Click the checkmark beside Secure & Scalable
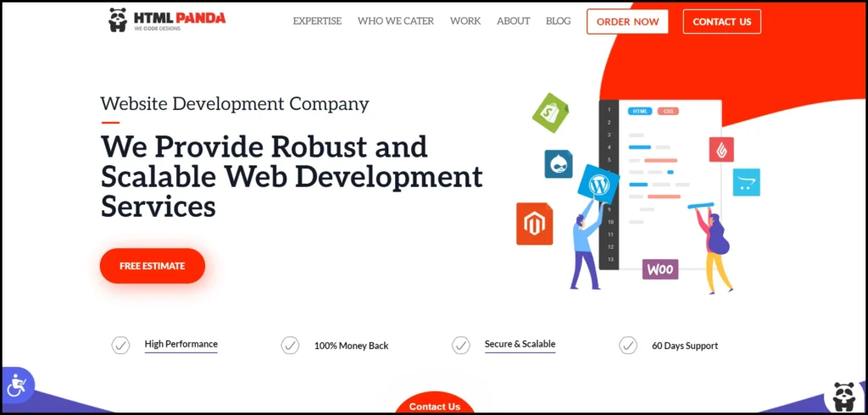 tap(460, 346)
